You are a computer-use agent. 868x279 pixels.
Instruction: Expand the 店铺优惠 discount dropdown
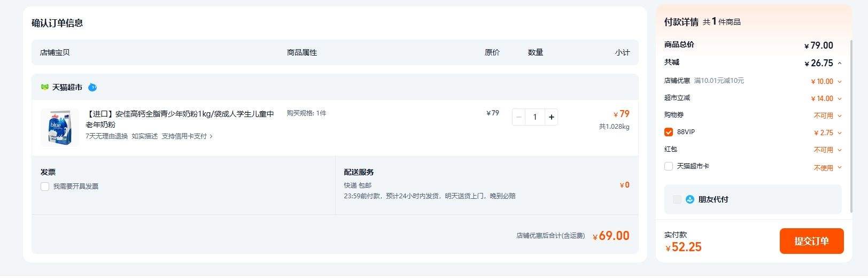840,82
